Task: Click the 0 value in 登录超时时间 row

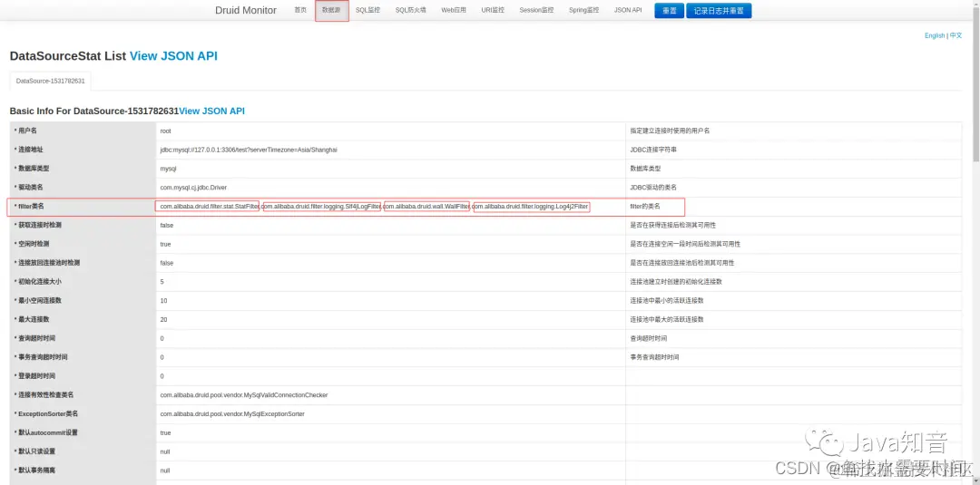Action: pyautogui.click(x=162, y=376)
